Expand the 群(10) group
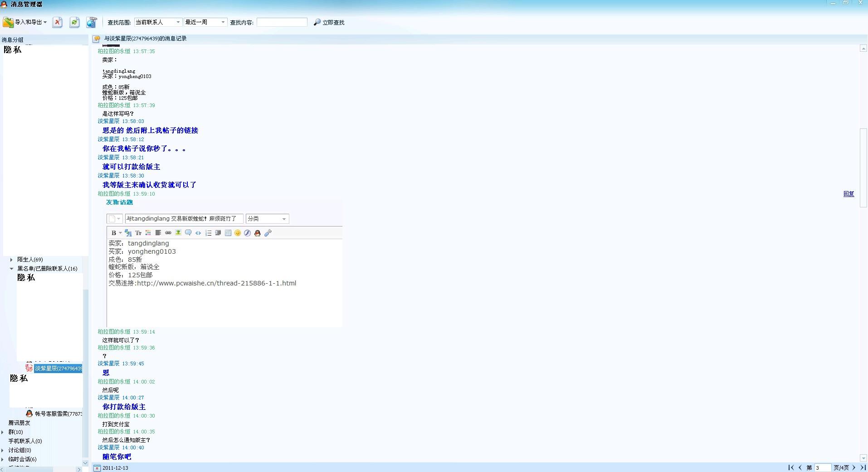Screen dimensions: 868x472 pos(3,432)
